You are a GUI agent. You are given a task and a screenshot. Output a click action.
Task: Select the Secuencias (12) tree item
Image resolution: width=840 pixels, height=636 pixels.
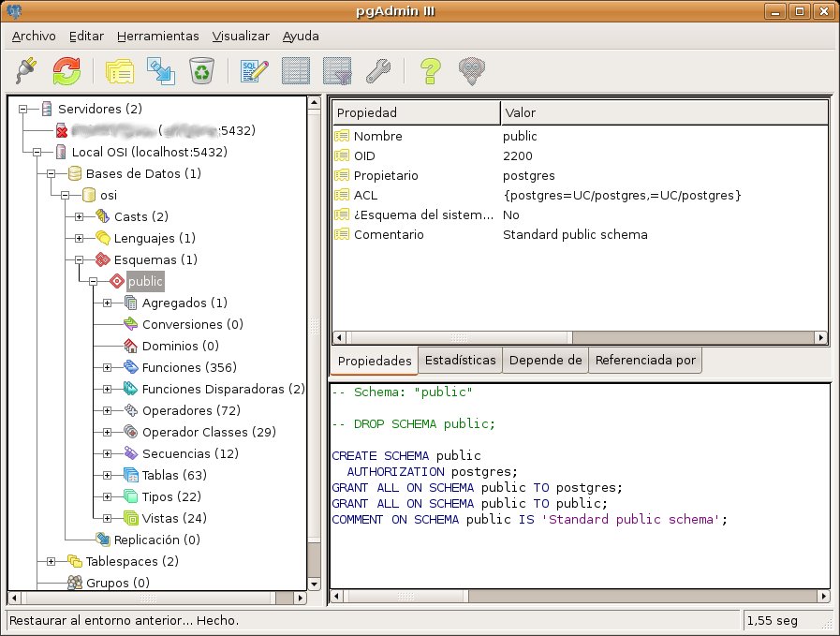click(x=190, y=453)
